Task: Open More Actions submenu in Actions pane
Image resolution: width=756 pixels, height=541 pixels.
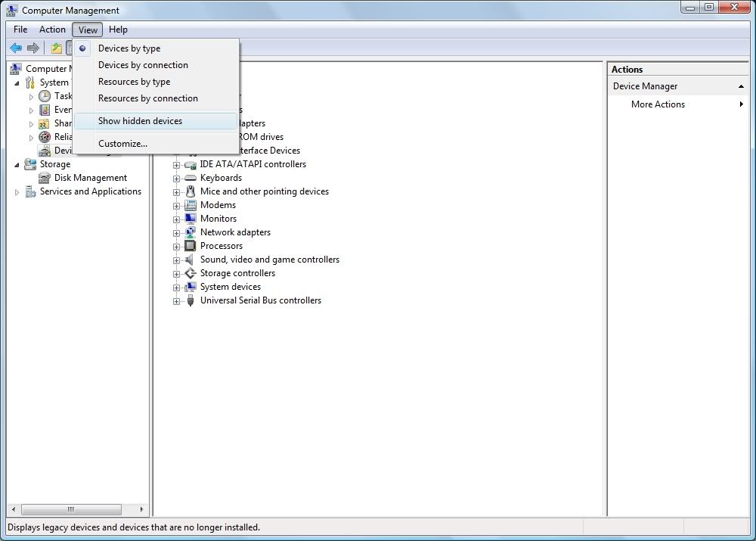Action: point(678,104)
